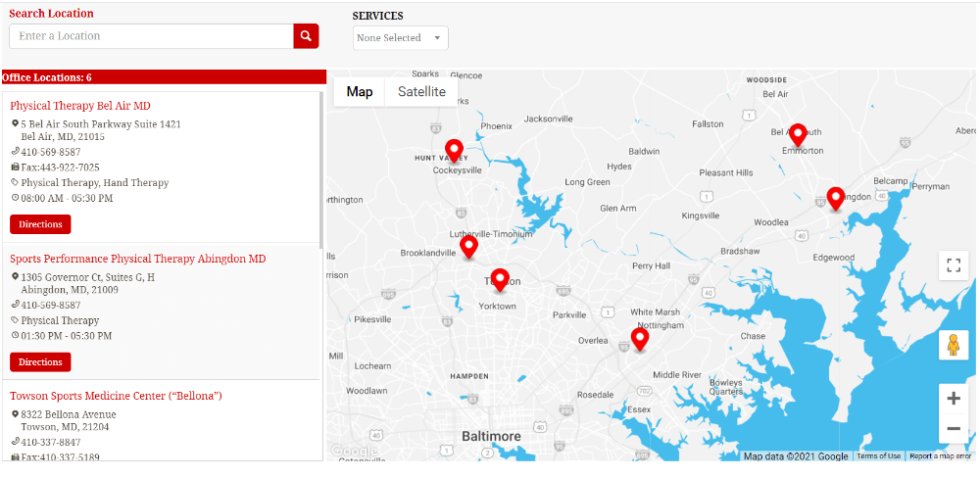Open the Services None Selected dropdown

pos(400,38)
